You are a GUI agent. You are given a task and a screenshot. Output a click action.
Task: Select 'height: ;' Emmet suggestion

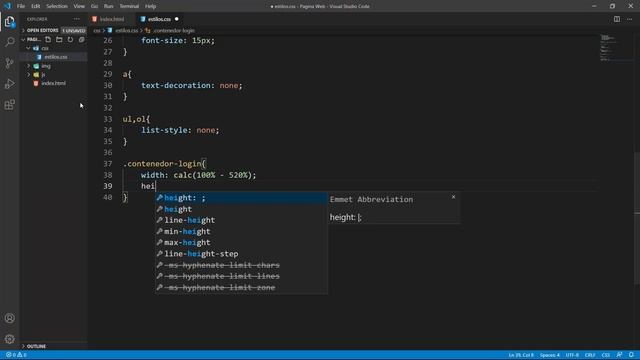tap(241, 198)
